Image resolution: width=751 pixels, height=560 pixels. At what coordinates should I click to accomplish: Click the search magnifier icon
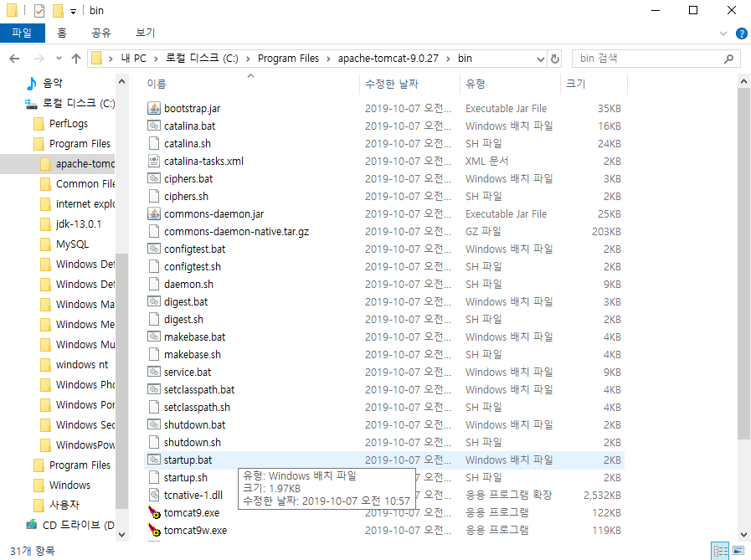coord(728,59)
